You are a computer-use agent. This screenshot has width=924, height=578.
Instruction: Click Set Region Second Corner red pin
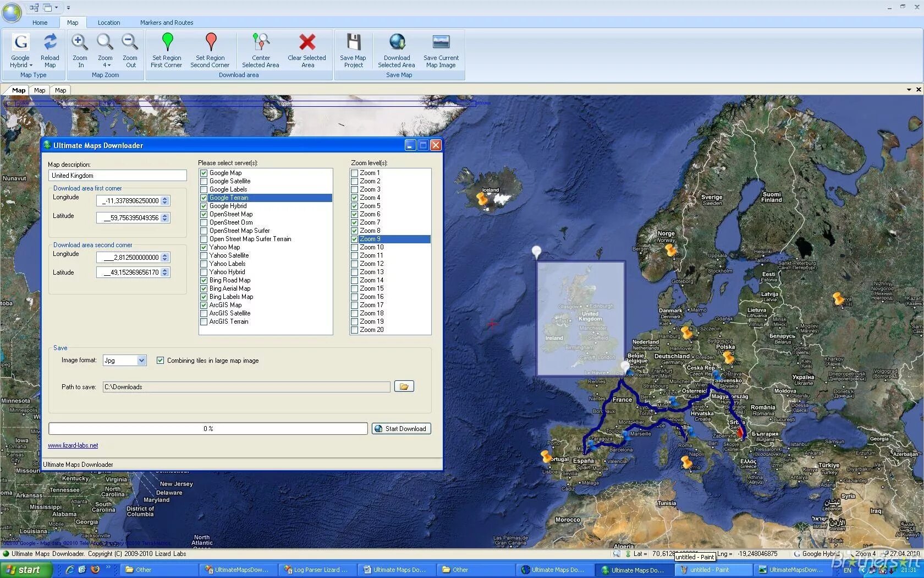coord(211,41)
